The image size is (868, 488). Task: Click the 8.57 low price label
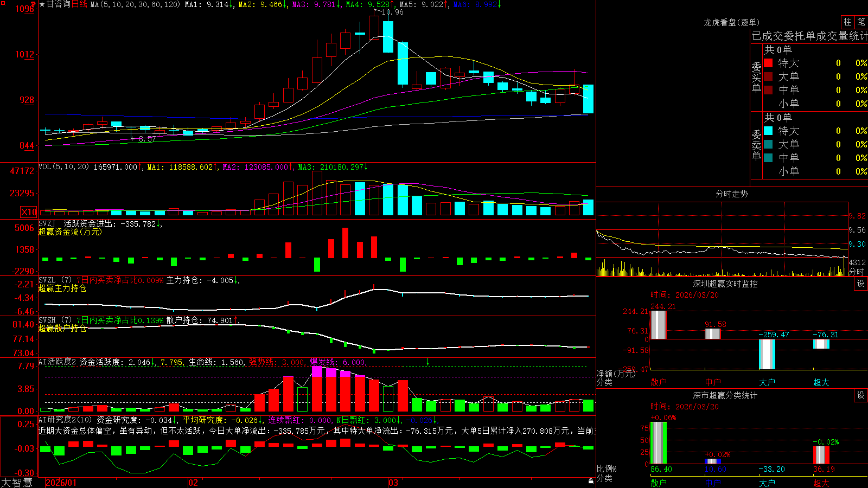[x=147, y=139]
